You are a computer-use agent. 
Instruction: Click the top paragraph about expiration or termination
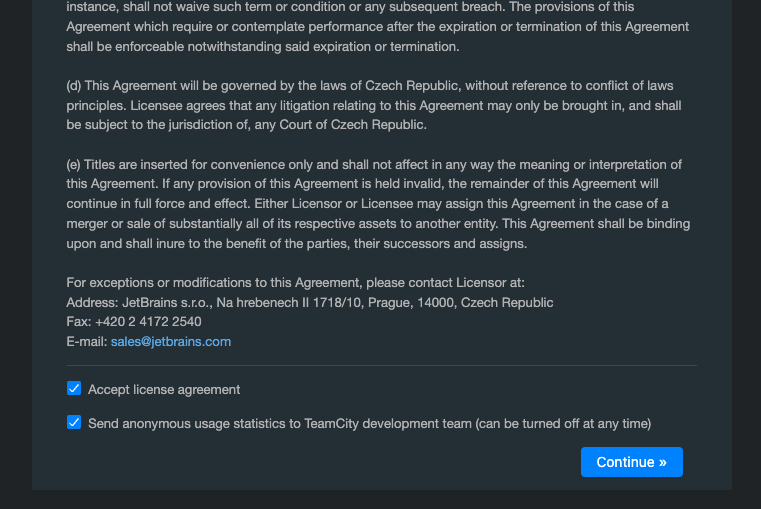point(379,27)
